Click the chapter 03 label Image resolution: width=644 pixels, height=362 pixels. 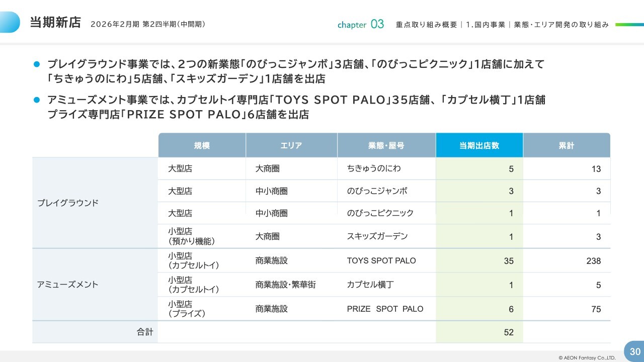pyautogui.click(x=360, y=24)
